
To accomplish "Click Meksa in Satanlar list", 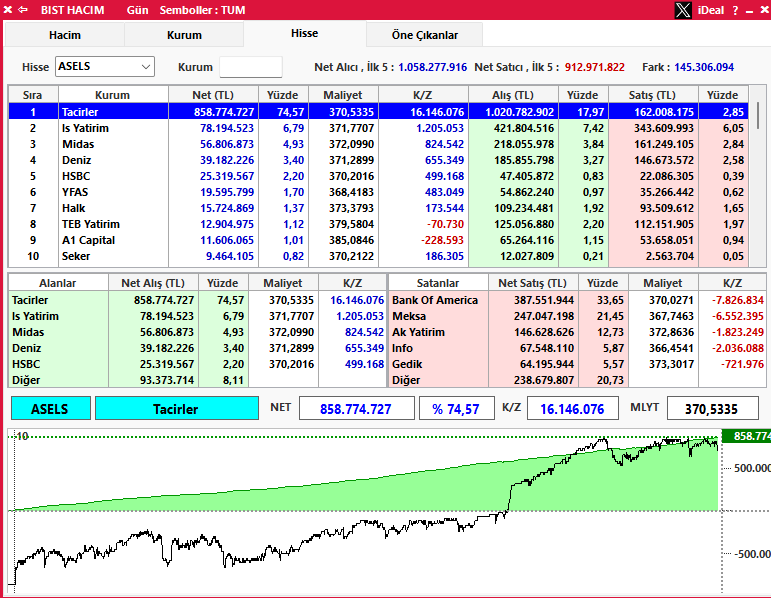I will pos(409,316).
